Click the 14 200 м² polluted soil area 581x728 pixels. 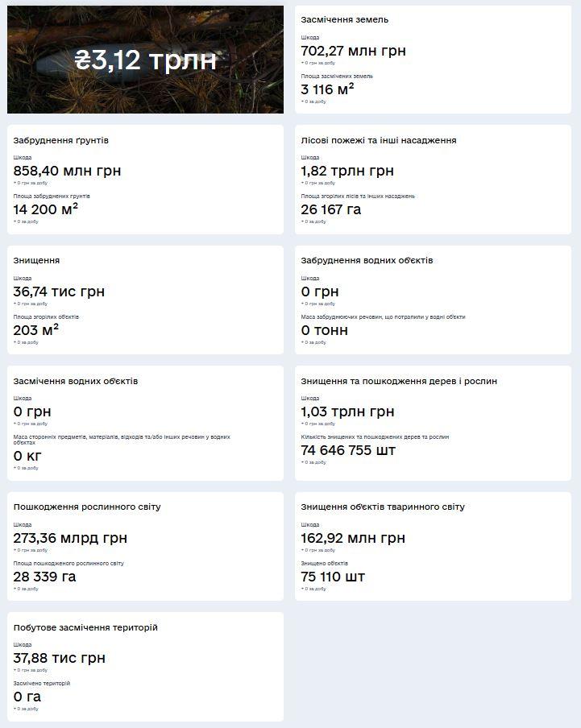tap(45, 209)
